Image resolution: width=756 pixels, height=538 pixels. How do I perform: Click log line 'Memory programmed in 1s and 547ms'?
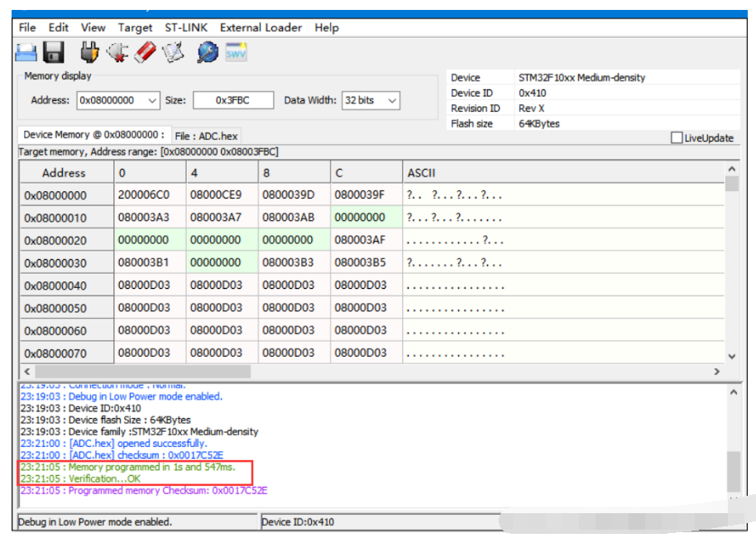(x=127, y=467)
